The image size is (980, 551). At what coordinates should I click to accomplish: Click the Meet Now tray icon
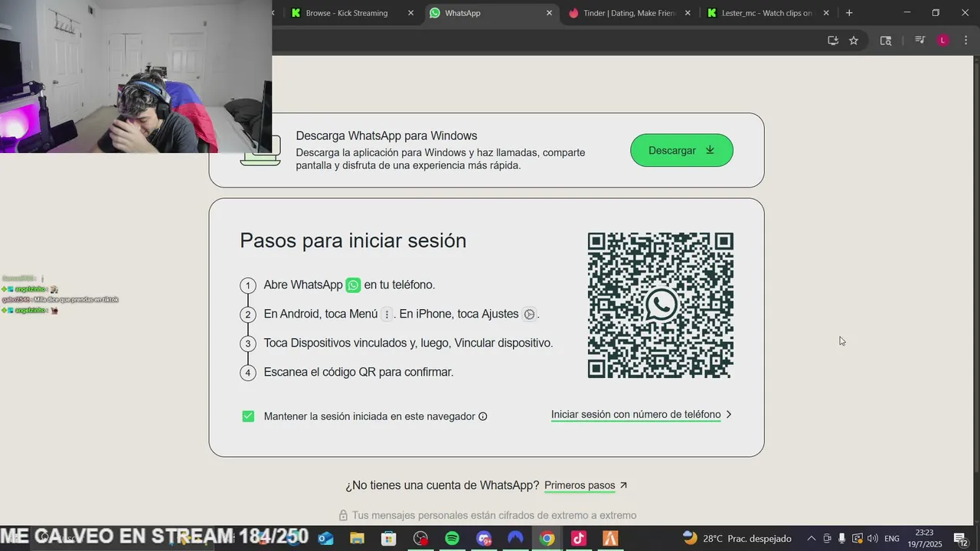tap(827, 539)
